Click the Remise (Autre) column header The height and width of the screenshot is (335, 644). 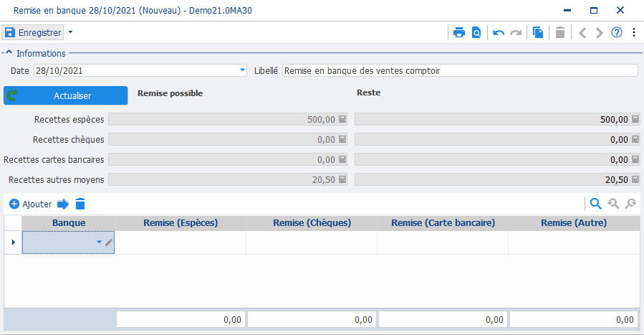(x=574, y=223)
